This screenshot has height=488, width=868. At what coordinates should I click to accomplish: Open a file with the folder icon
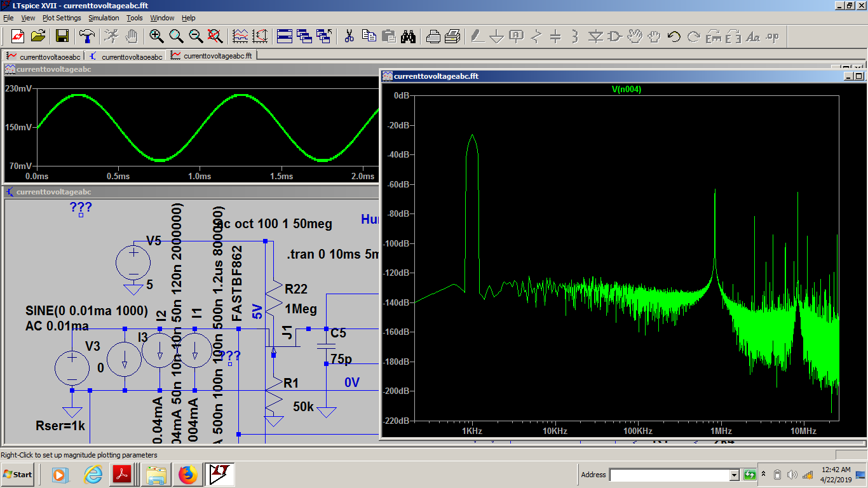[x=37, y=36]
